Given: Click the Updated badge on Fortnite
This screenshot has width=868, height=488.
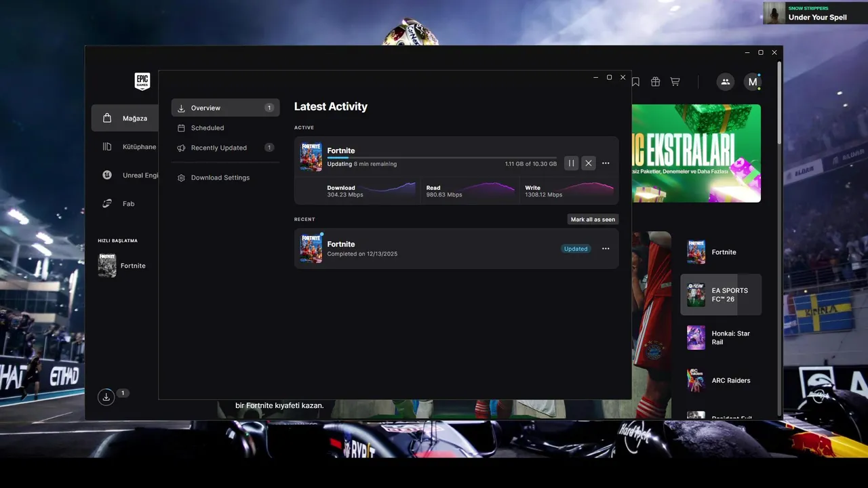Looking at the screenshot, I should click(576, 249).
